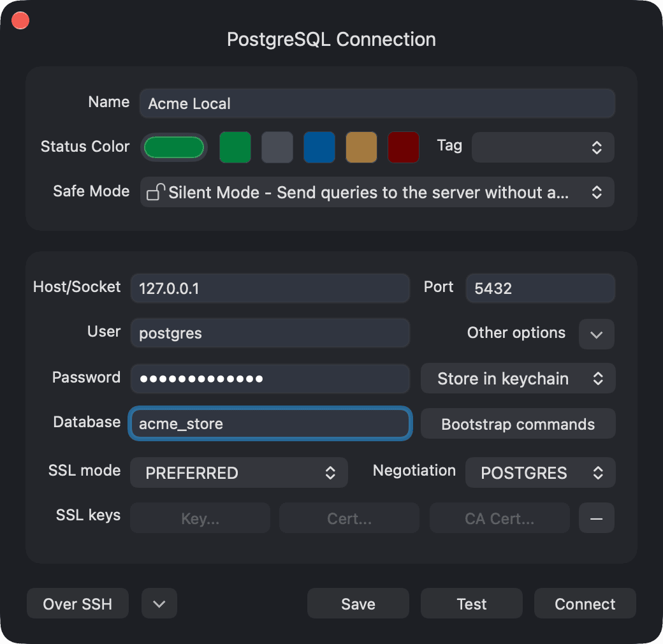
Task: Click the minus button next to CA Cert
Action: 596,518
